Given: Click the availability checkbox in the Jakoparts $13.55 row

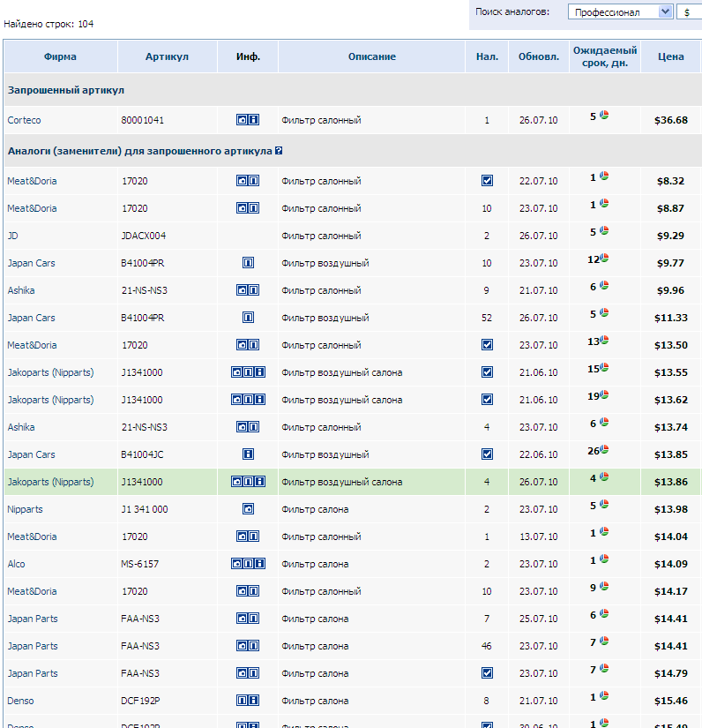Looking at the screenshot, I should (487, 372).
